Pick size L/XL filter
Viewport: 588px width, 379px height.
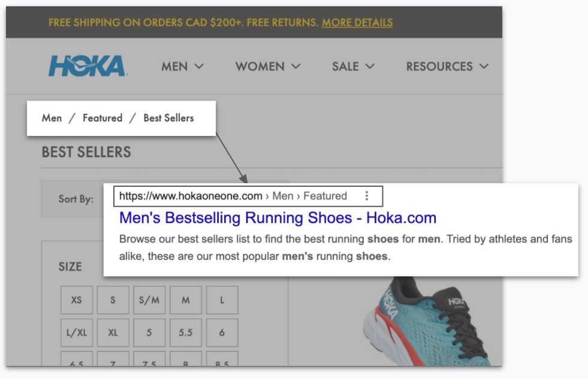click(x=76, y=332)
